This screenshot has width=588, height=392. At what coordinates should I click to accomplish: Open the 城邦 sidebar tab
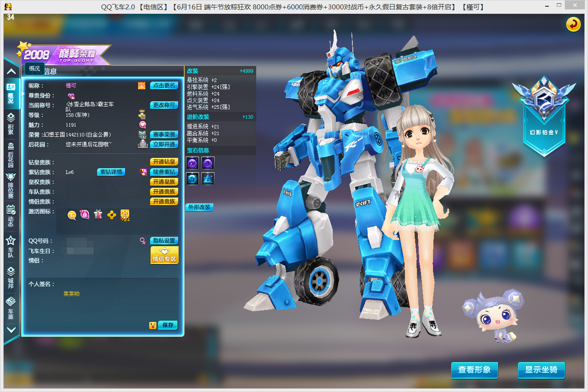pyautogui.click(x=11, y=277)
